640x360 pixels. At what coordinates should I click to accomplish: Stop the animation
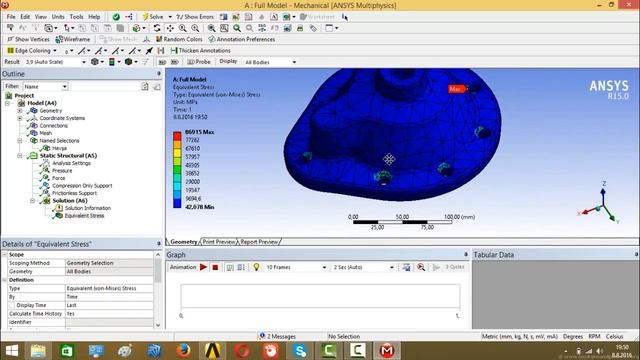(215, 267)
